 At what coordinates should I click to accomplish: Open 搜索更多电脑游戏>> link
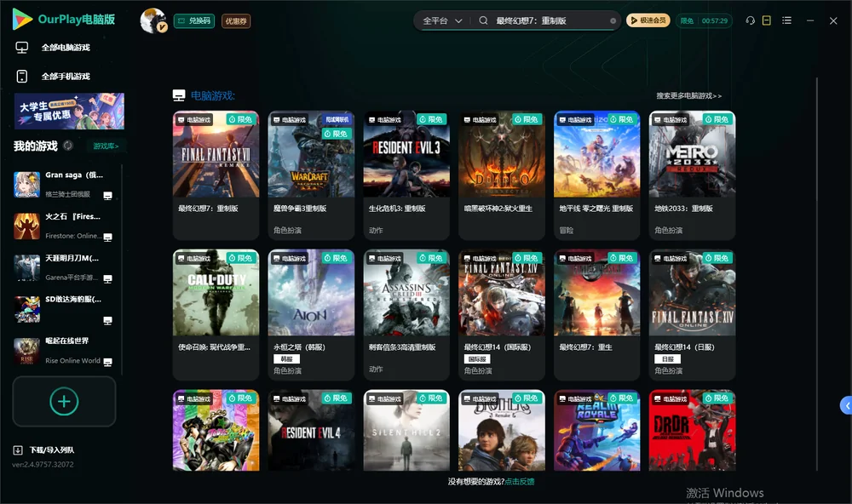pyautogui.click(x=688, y=96)
